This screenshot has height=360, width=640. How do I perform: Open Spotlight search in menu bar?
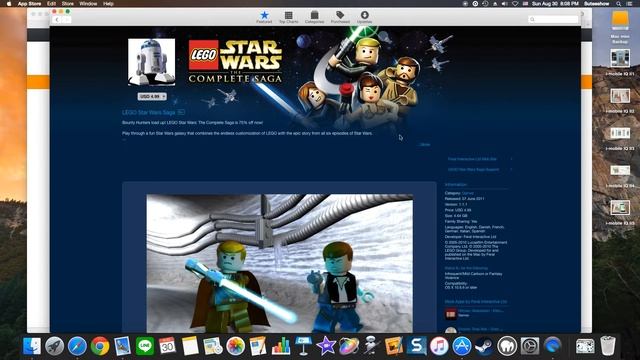(x=619, y=4)
